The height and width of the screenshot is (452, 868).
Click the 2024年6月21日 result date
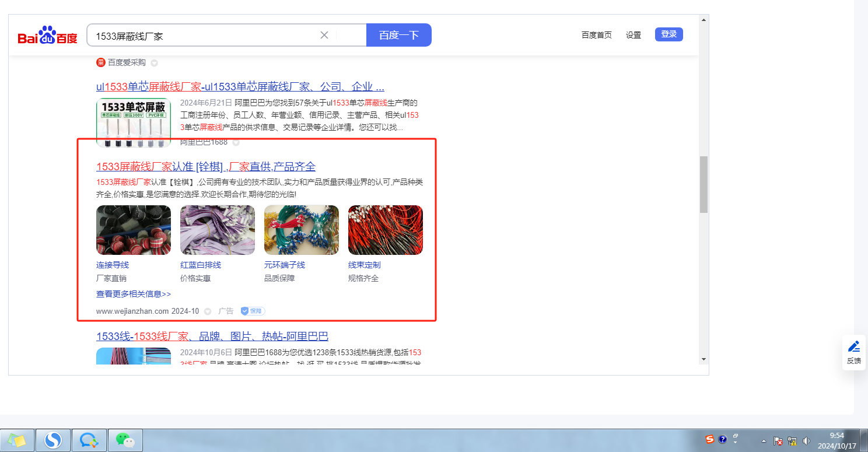tap(206, 103)
